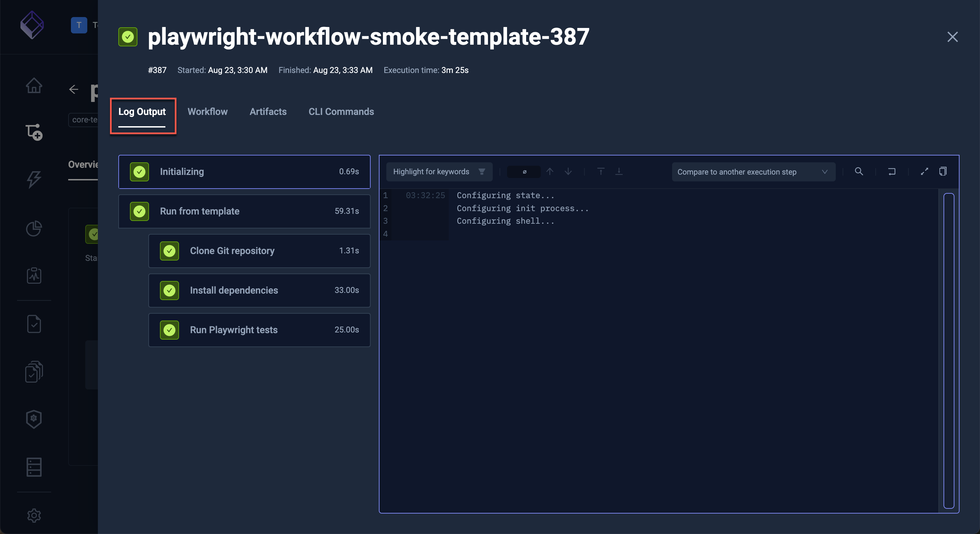Click the wrap text icon in log toolbar

coord(892,172)
